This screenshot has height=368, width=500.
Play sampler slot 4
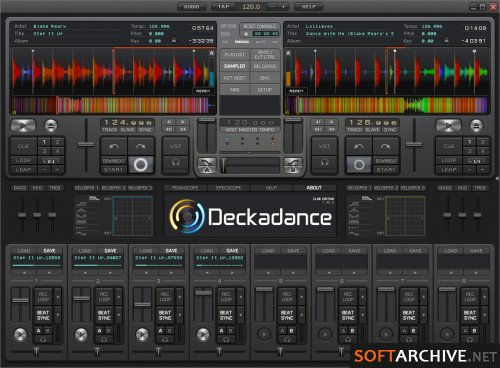203,334
